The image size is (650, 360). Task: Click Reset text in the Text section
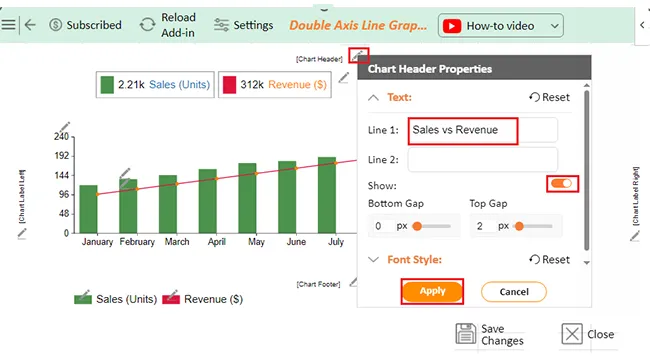[556, 97]
